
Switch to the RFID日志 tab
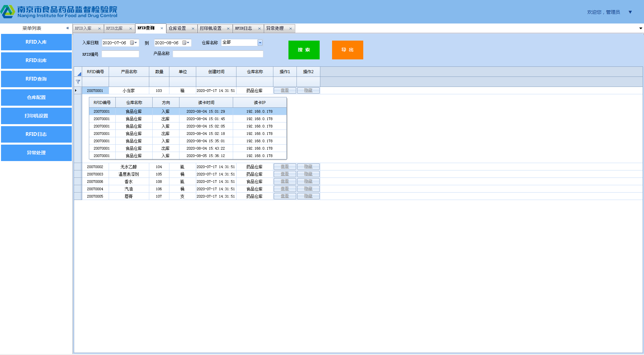pos(244,29)
